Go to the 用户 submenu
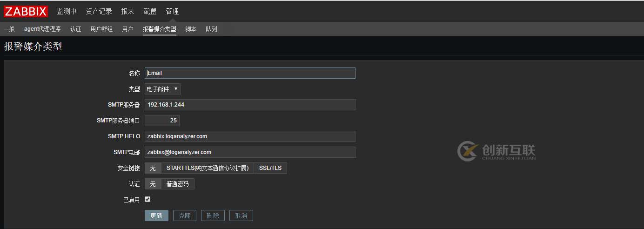 (127, 29)
